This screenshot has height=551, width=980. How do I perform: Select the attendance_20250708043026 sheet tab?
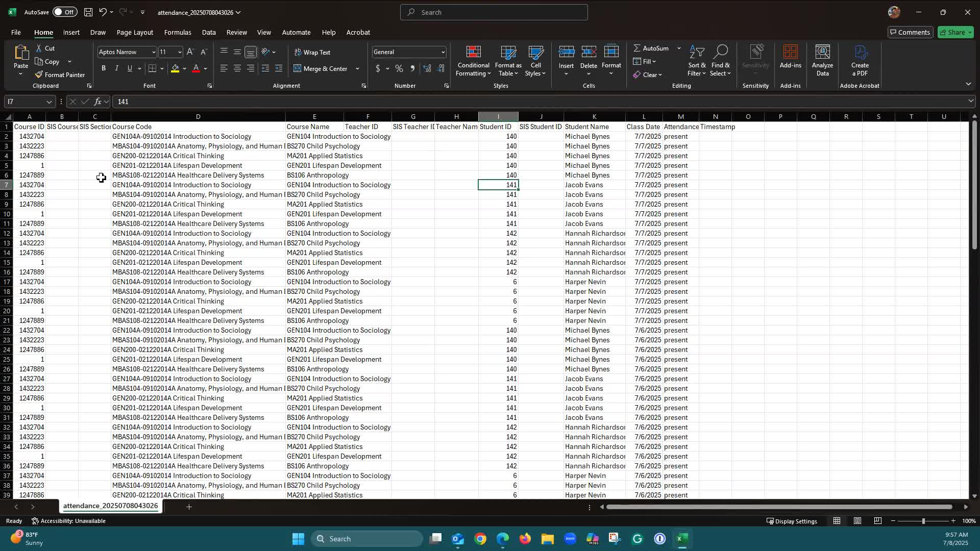tap(110, 506)
